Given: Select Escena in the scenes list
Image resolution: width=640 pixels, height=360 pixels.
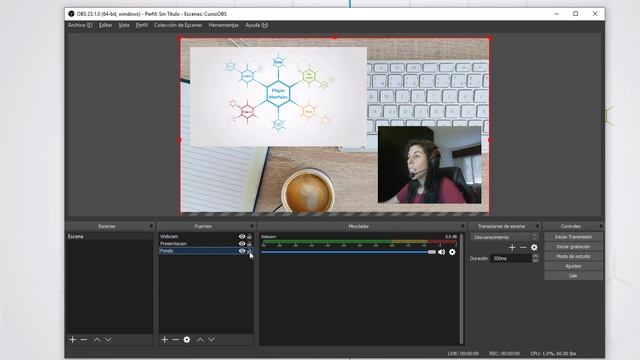Looking at the screenshot, I should [x=110, y=236].
